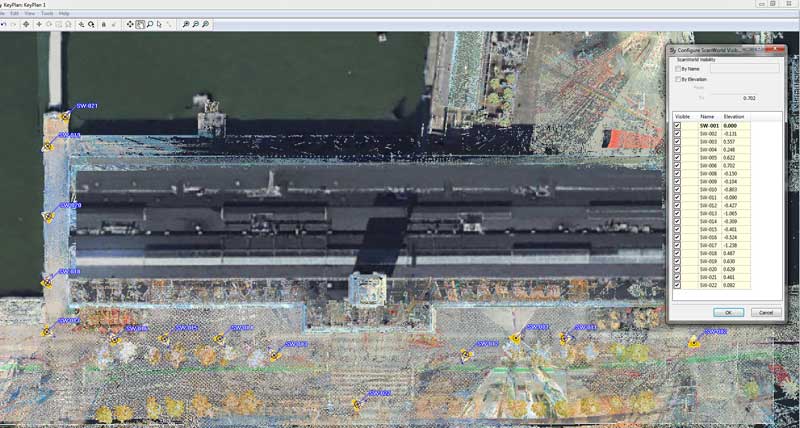Click the scanner marker near the bottom center of the map
This screenshot has width=800, height=428.
click(x=357, y=405)
